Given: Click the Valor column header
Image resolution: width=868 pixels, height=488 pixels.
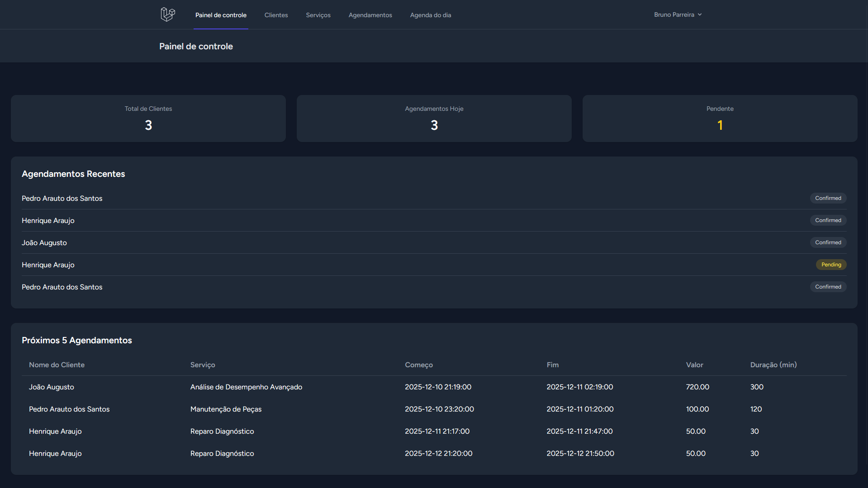Looking at the screenshot, I should tap(694, 365).
